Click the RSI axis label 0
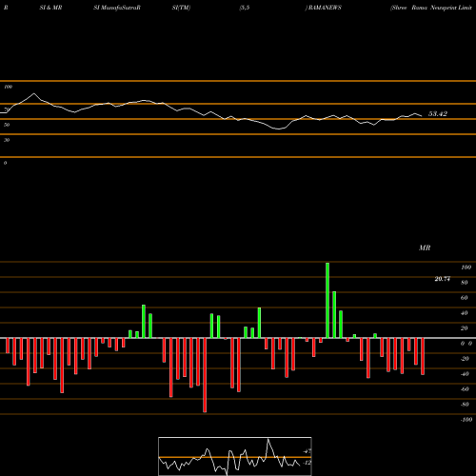Viewport: 476px width, 476px height. click(x=6, y=163)
